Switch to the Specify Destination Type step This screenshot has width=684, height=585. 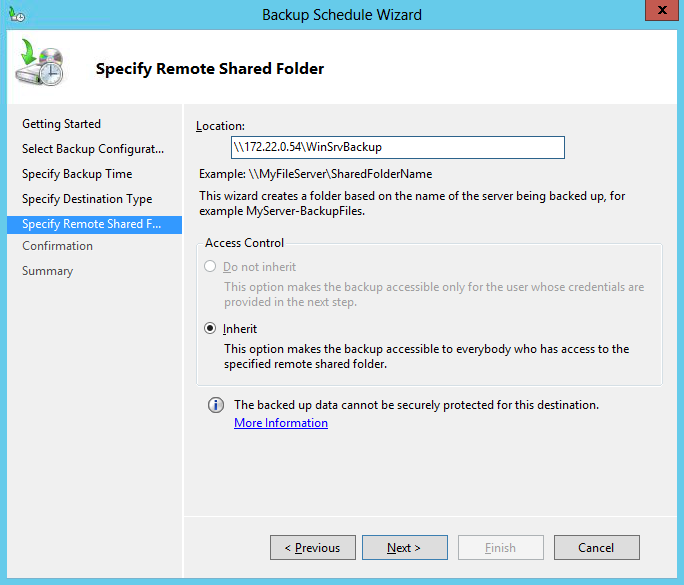pyautogui.click(x=87, y=199)
